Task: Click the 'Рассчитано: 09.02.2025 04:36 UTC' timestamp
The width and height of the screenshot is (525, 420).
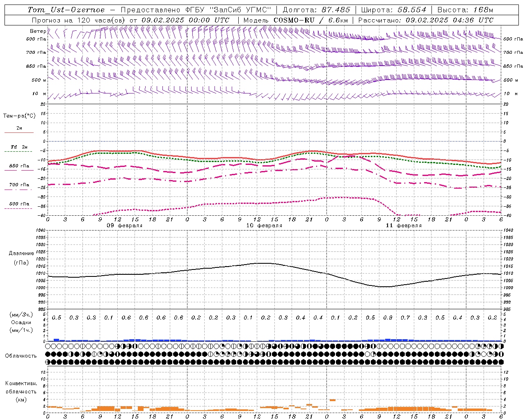Action: pos(426,20)
